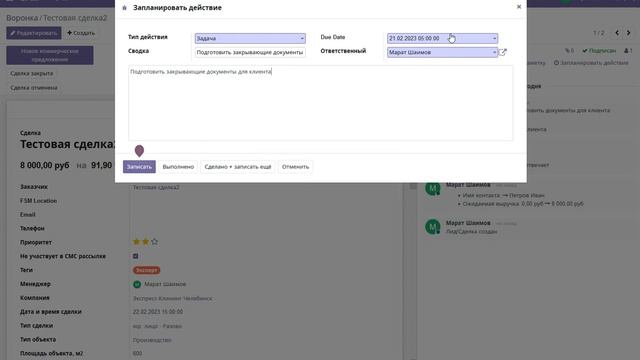
Task: Open the Тип действия dropdown
Action: coord(250,38)
